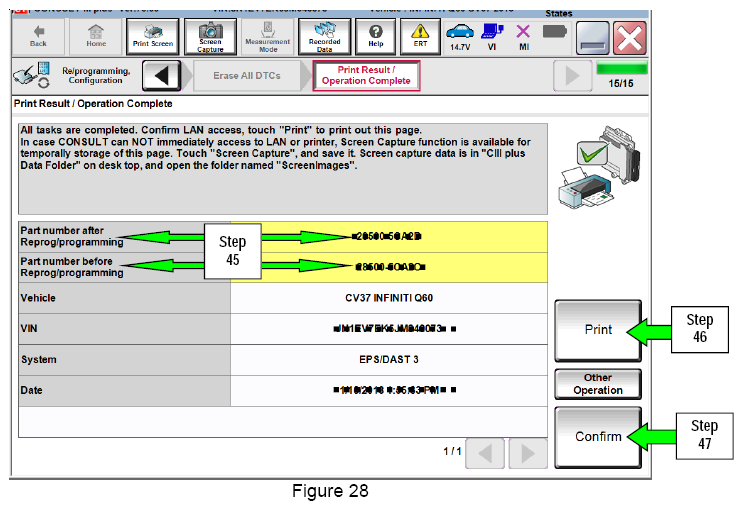
Task: Click the Print button
Action: coord(598,330)
